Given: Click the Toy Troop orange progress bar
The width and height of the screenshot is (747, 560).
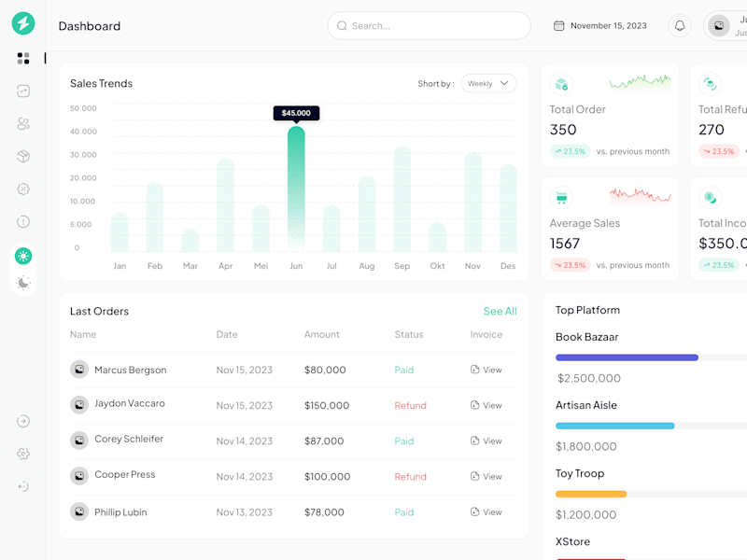Looking at the screenshot, I should coord(591,495).
